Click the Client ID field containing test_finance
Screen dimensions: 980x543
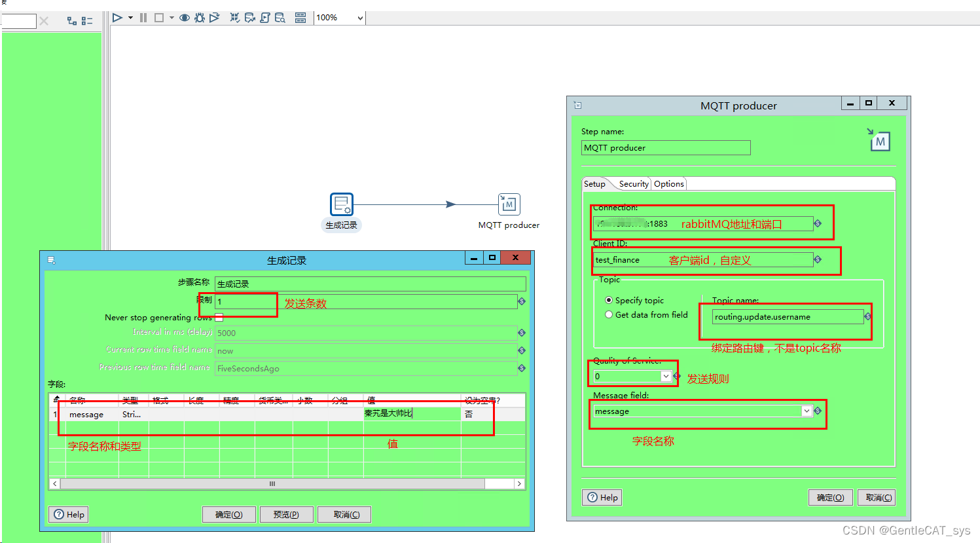pos(703,259)
